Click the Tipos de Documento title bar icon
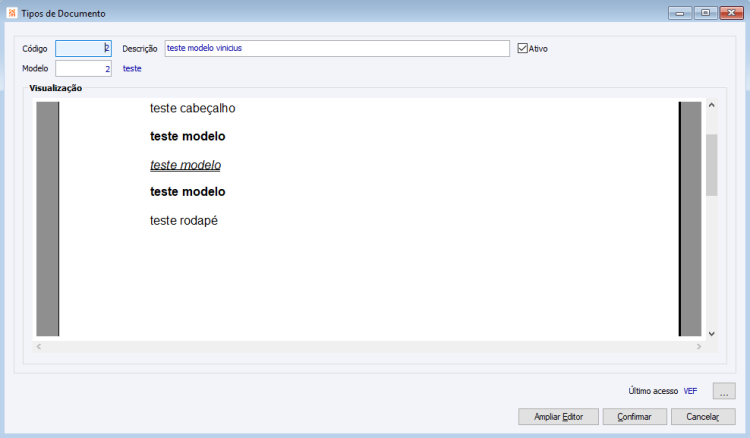The height and width of the screenshot is (438, 750). click(12, 13)
